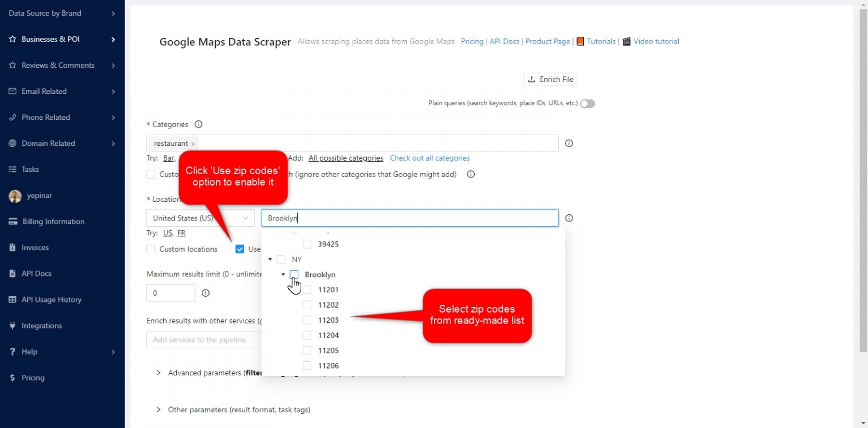Click the Enrich File button
Viewport: 868px width, 428px height.
(550, 79)
